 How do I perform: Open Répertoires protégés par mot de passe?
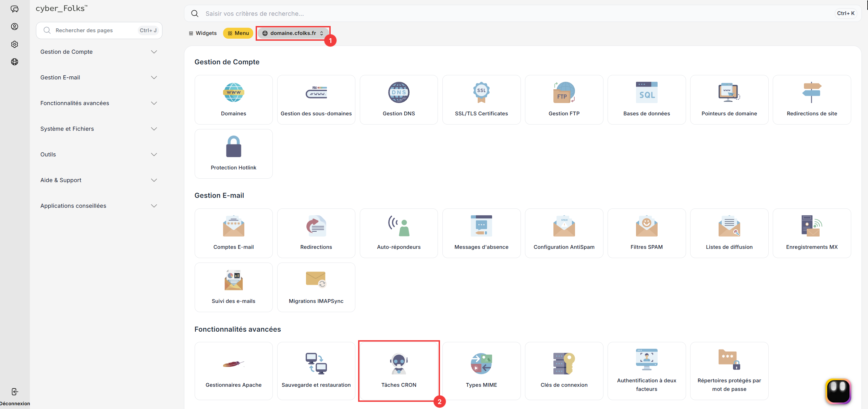click(729, 371)
